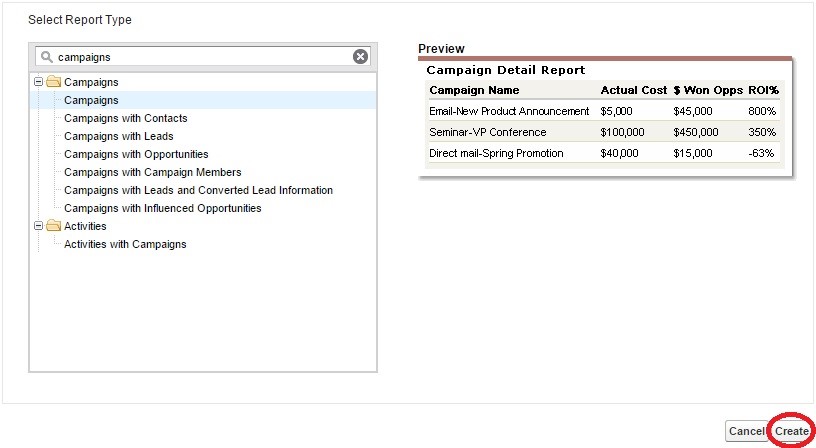Select Campaigns with Influenced Opportunities
Viewport: 816px width, 448px height.
162,208
